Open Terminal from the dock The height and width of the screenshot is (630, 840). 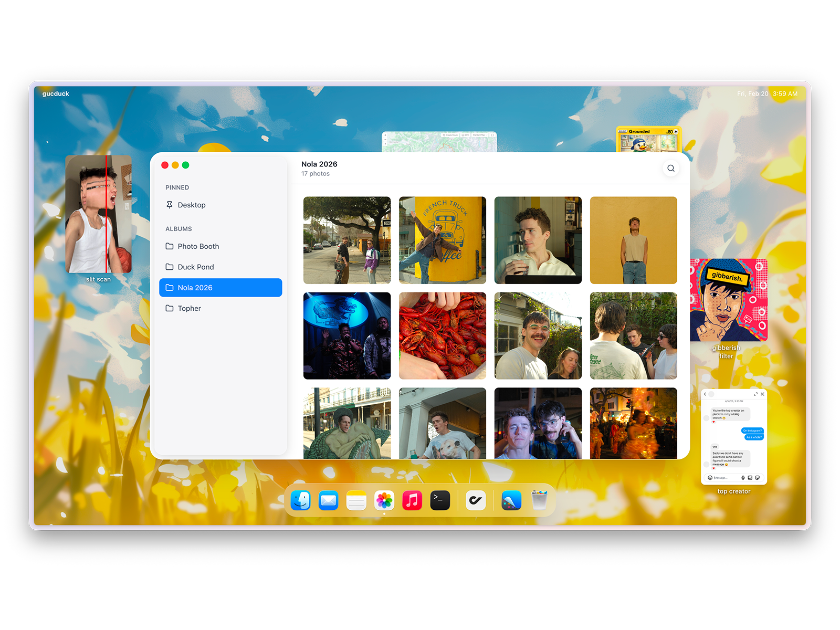(440, 500)
